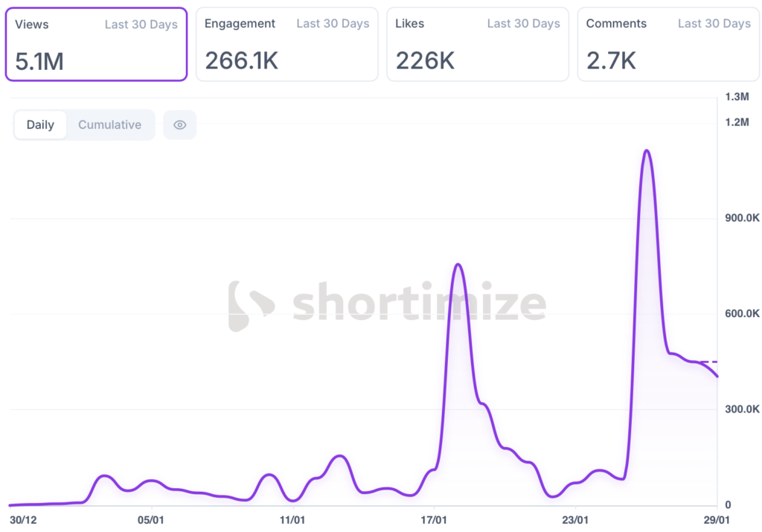762x532 pixels.
Task: Select the Views metric card
Action: click(95, 45)
